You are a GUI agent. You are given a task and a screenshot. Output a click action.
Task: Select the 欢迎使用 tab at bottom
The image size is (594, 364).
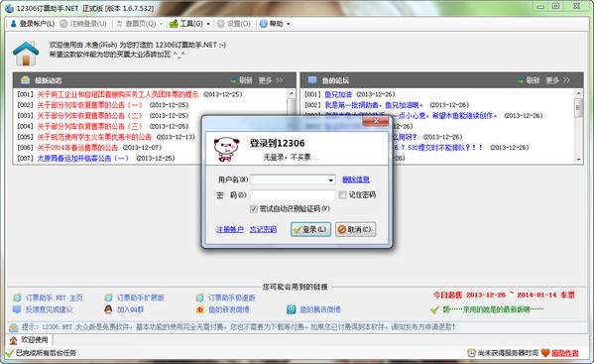(x=29, y=340)
